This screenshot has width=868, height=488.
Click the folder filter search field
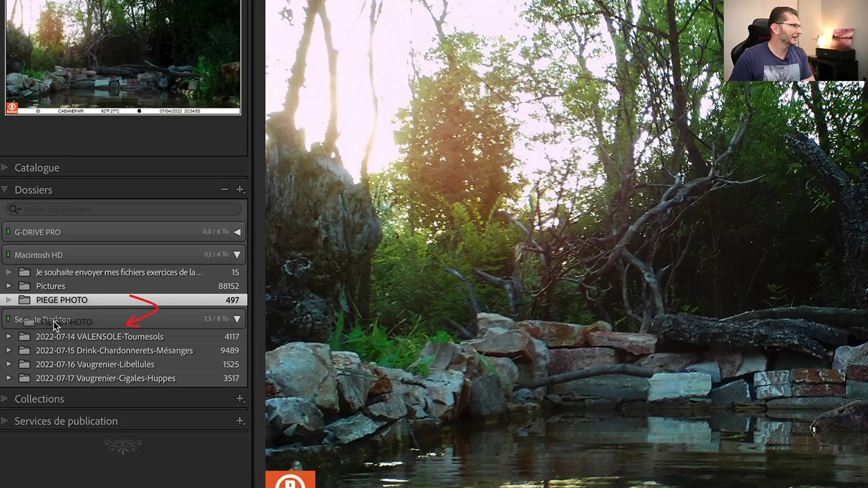[128, 209]
